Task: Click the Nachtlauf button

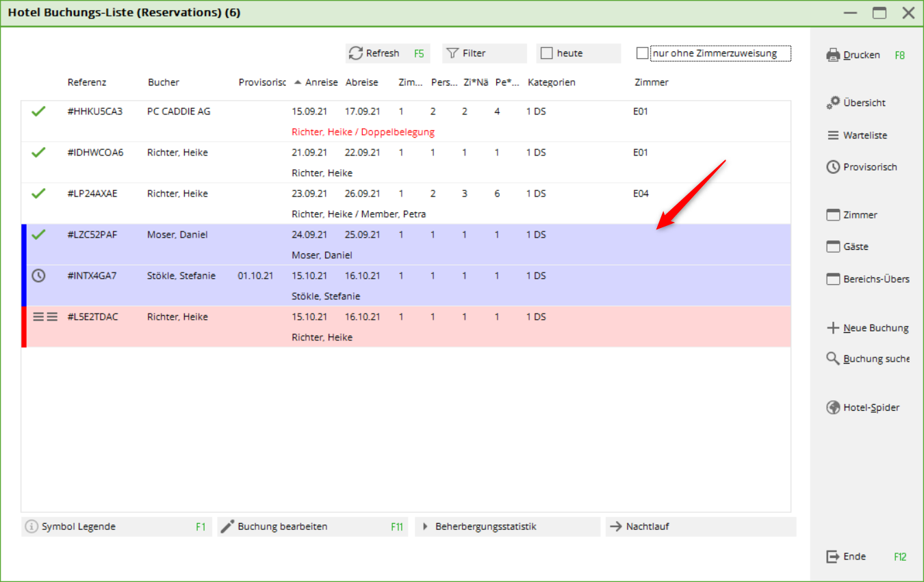Action: tap(647, 527)
